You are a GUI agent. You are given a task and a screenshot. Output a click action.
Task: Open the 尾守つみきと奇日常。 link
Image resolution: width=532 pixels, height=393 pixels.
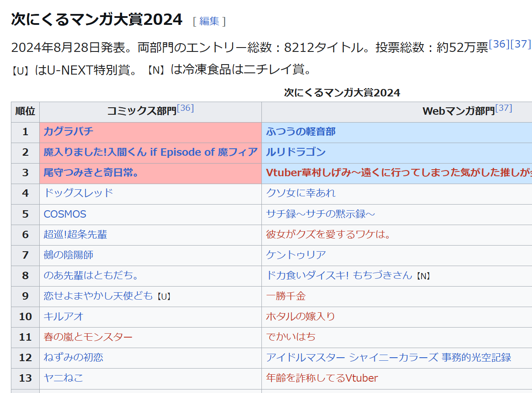click(x=91, y=173)
